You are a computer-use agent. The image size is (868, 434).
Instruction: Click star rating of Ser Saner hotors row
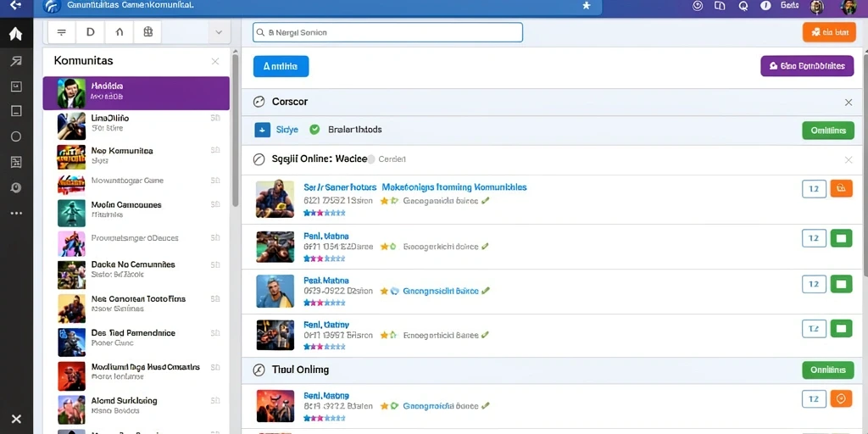pos(325,213)
